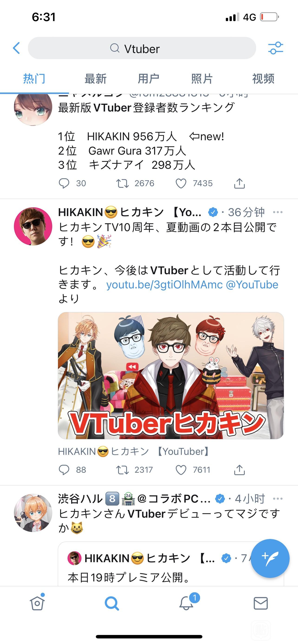Viewport: 298px width, 644px height.
Task: Tap compose new tweet floating button
Action: pyautogui.click(x=270, y=558)
